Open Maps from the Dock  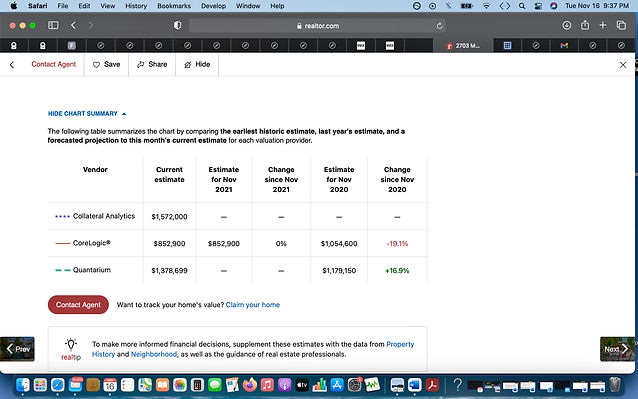tap(145, 384)
